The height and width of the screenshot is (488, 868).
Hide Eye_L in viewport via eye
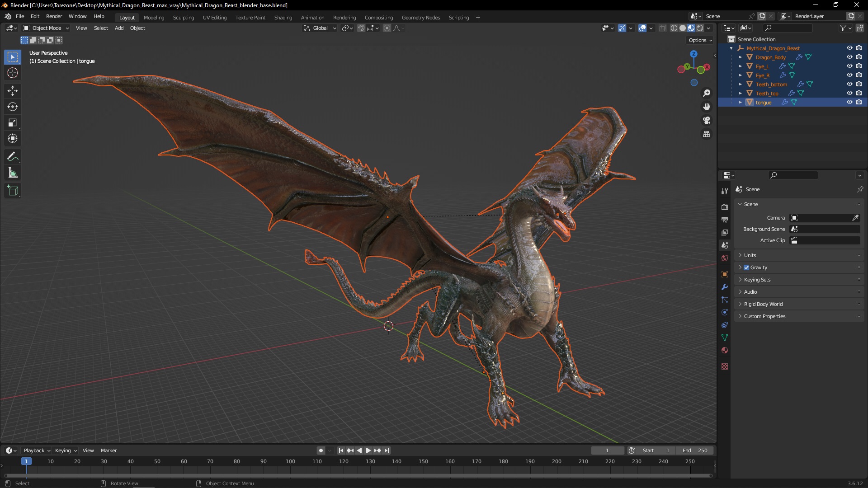pos(849,66)
